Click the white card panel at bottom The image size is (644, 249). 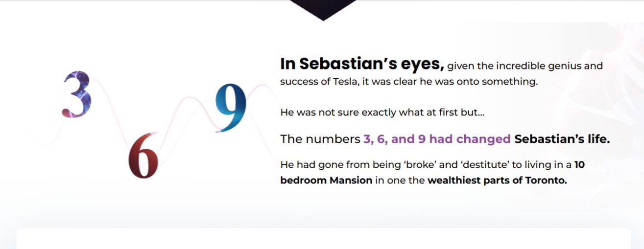click(323, 238)
